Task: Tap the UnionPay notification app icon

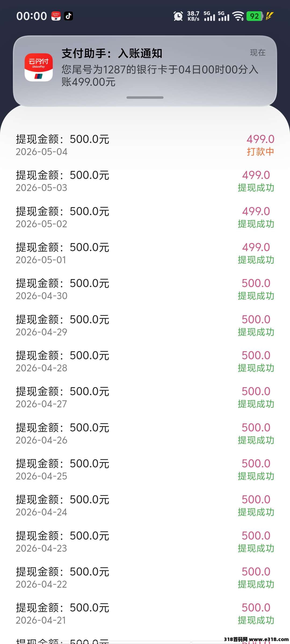Action: tap(38, 67)
